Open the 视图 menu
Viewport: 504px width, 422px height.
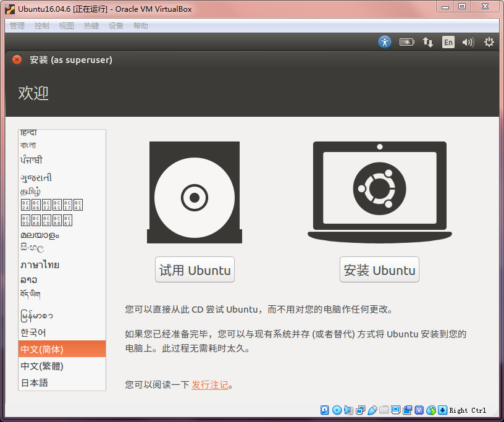(x=67, y=26)
